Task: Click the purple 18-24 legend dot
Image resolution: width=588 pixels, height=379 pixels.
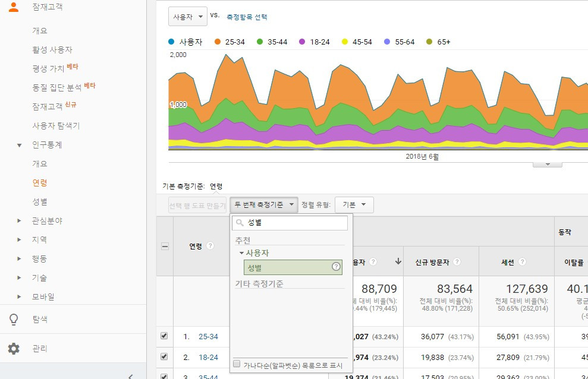Action: 302,42
